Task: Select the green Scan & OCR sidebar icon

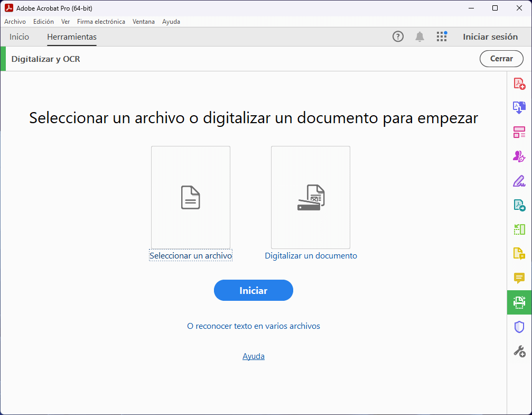Action: click(x=519, y=302)
